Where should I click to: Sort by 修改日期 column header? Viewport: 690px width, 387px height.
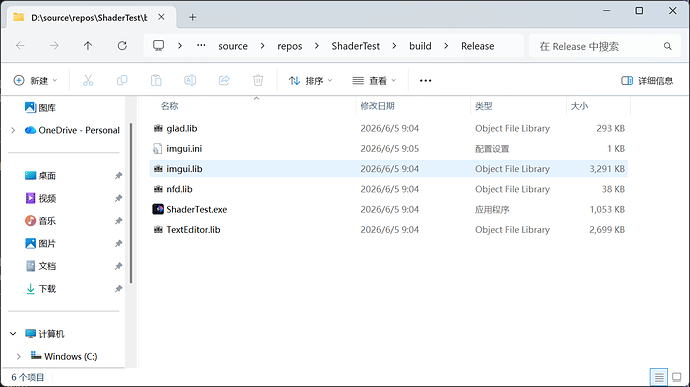pos(377,106)
